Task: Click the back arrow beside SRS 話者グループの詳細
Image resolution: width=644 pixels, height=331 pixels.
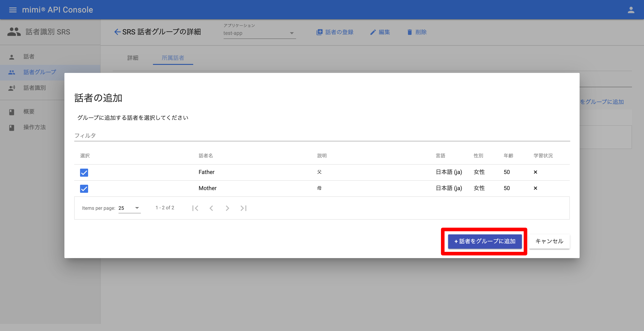Action: 117,32
